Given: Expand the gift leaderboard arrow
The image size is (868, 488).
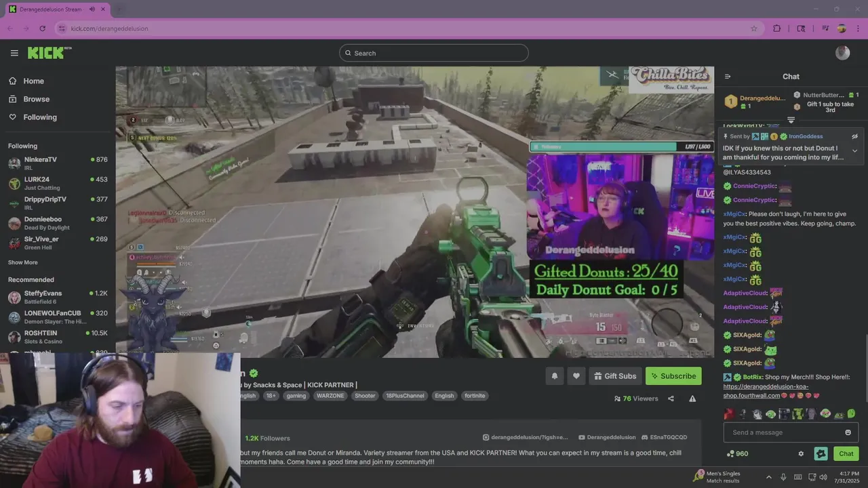Looking at the screenshot, I should coord(791,120).
